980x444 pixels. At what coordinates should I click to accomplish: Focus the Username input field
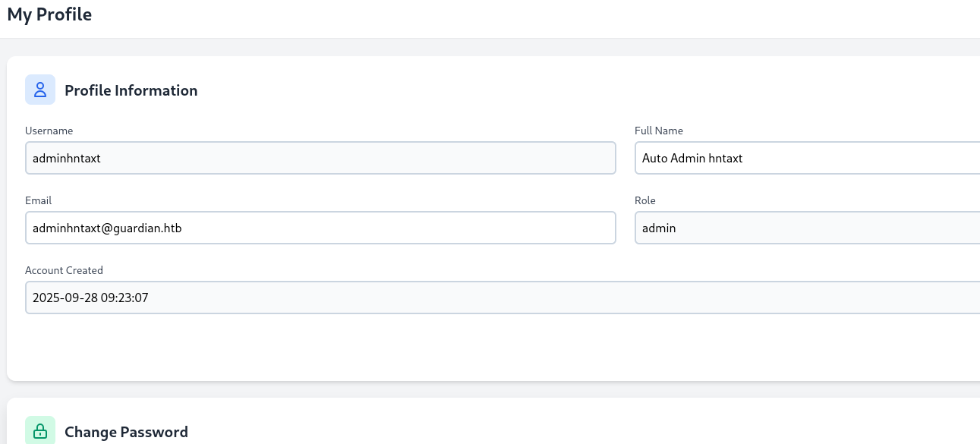point(320,158)
